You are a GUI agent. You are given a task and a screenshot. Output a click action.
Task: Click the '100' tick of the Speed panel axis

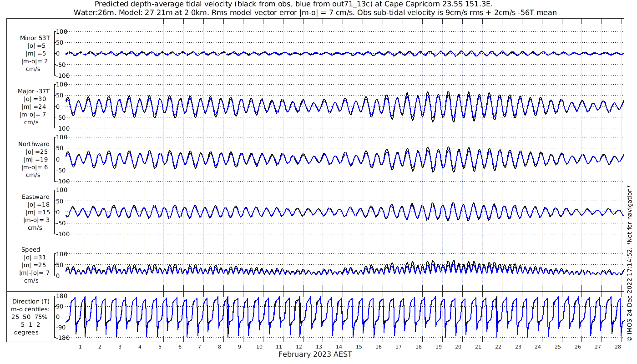(x=62, y=254)
